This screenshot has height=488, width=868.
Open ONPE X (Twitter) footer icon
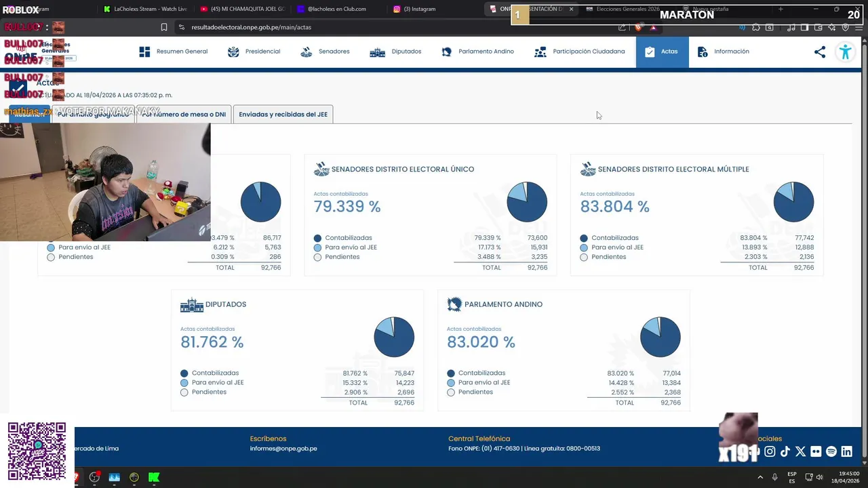tap(800, 451)
